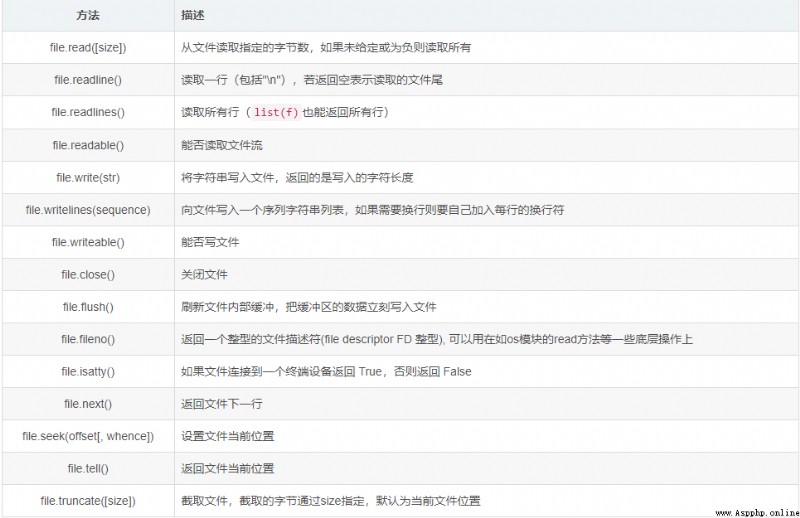
Task: Select the file.flush() method cell
Action: click(88, 307)
